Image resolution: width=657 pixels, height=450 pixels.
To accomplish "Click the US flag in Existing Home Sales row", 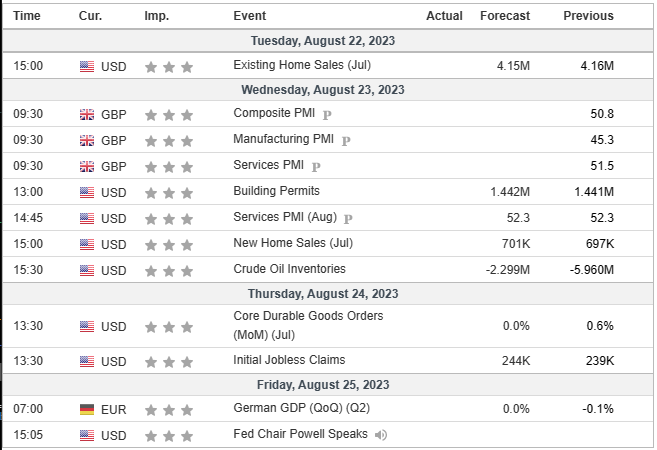I will 87,66.
